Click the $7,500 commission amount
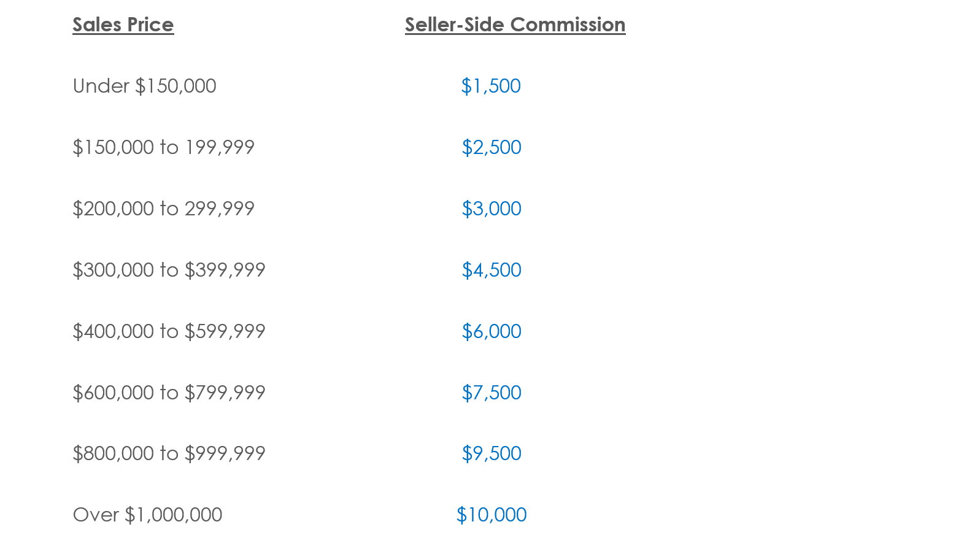The width and height of the screenshot is (980, 546). [492, 393]
